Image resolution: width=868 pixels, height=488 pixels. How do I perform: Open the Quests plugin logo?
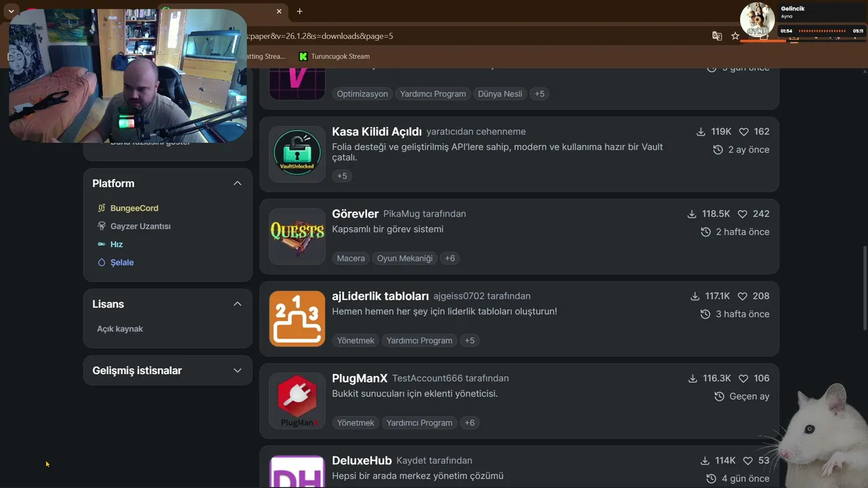[297, 236]
